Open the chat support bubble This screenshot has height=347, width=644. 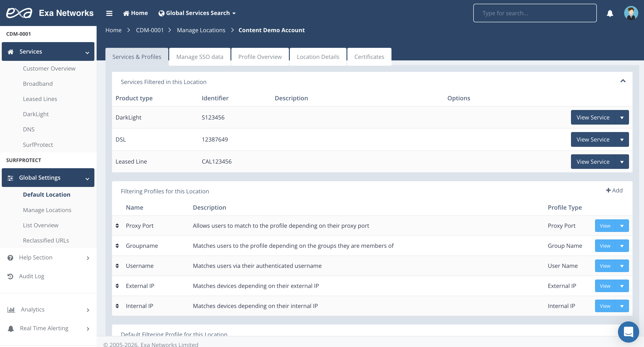628,332
